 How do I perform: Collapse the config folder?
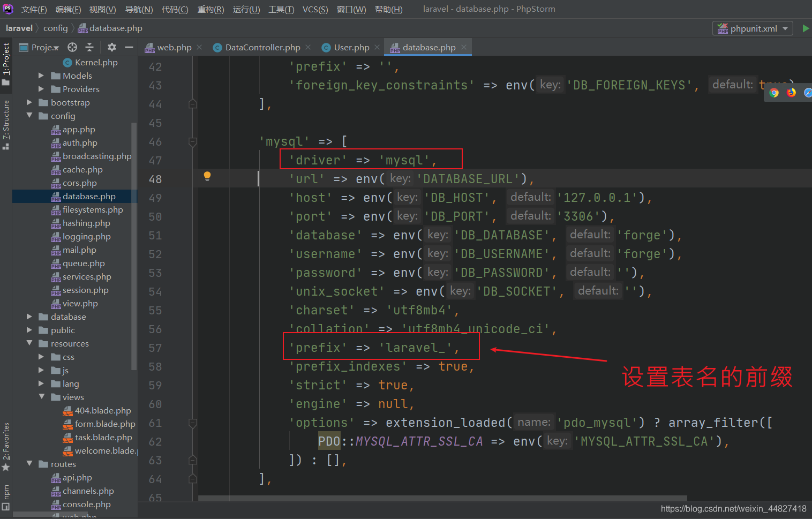tap(29, 116)
